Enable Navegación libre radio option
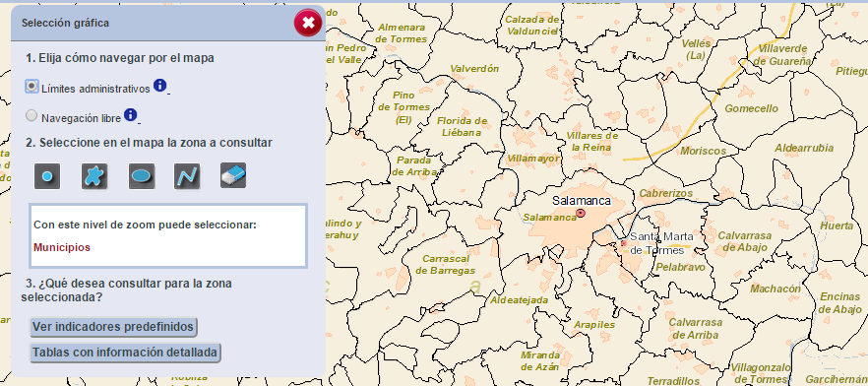Image resolution: width=868 pixels, height=386 pixels. point(32,116)
